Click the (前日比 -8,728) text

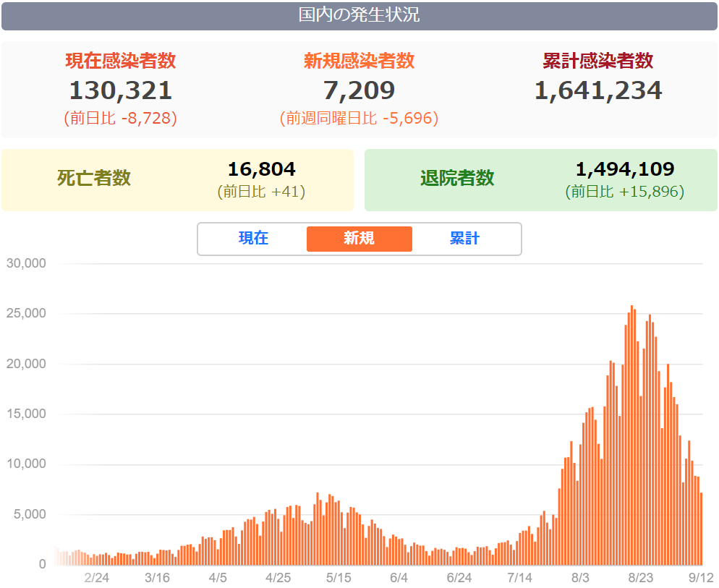(121, 119)
